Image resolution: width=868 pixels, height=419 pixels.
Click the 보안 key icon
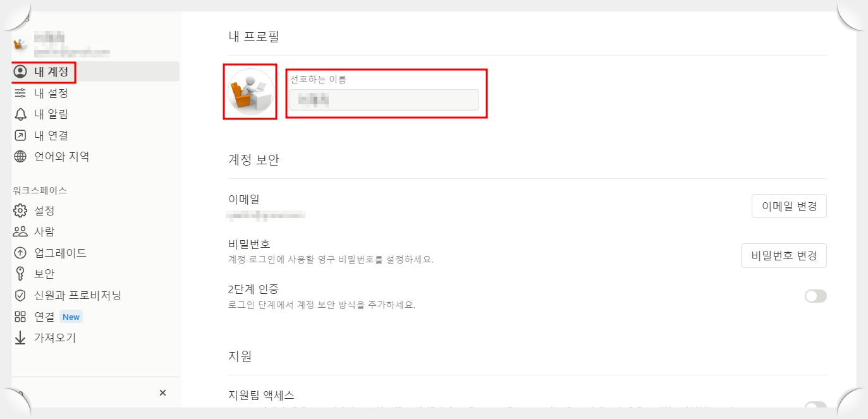click(21, 274)
